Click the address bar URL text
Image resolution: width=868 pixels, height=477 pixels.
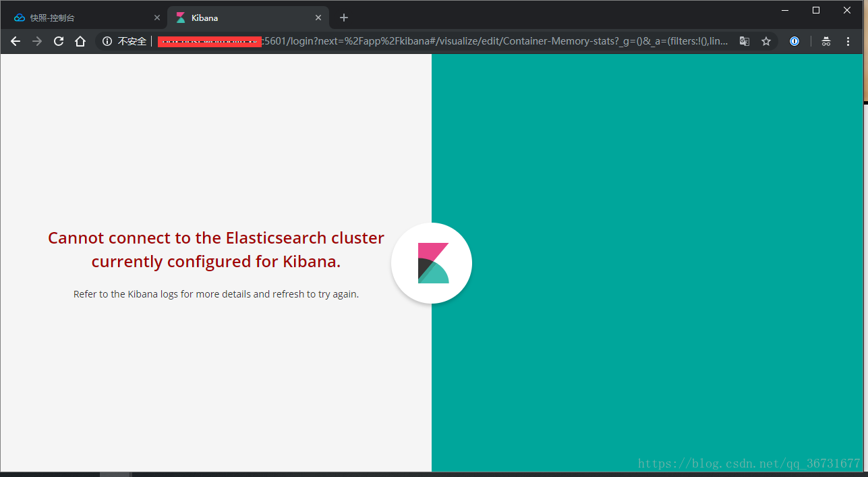(443, 41)
